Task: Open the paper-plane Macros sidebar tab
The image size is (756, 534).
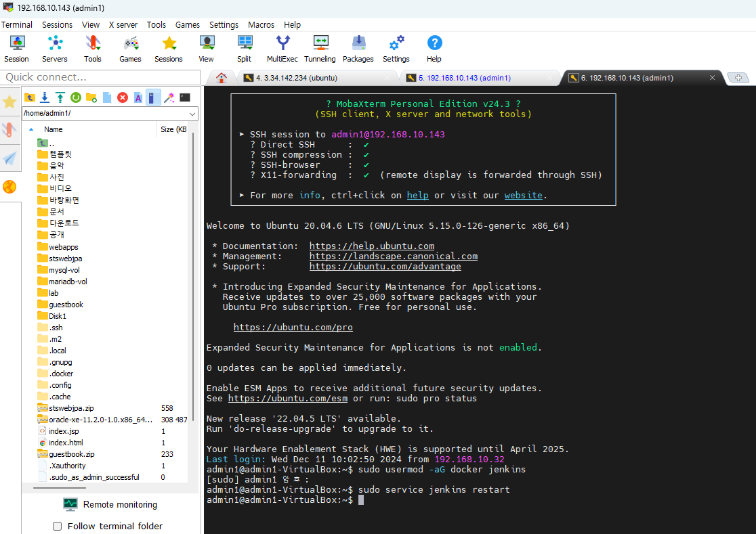Action: point(9,158)
